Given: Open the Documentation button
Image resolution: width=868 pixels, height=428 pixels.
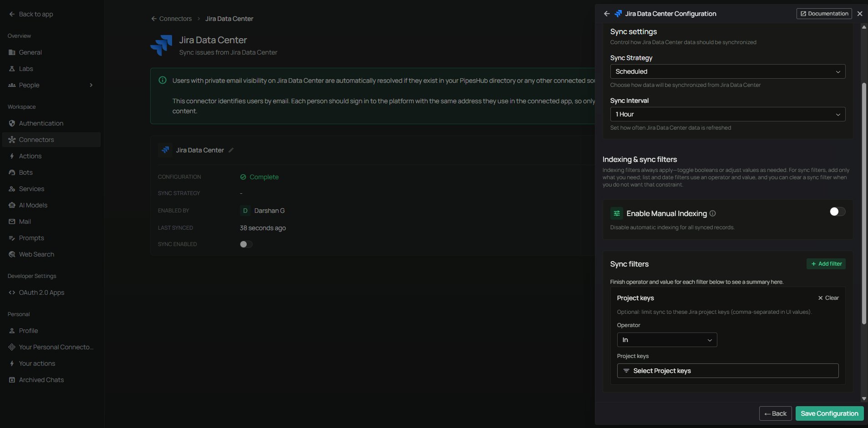Looking at the screenshot, I should [824, 14].
